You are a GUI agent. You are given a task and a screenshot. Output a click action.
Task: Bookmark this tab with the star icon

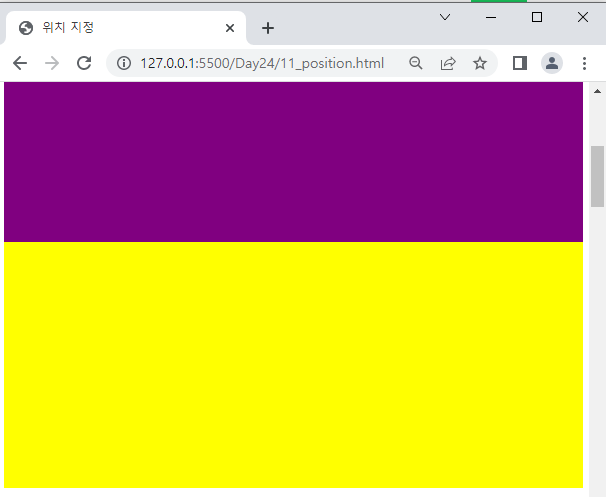(480, 63)
